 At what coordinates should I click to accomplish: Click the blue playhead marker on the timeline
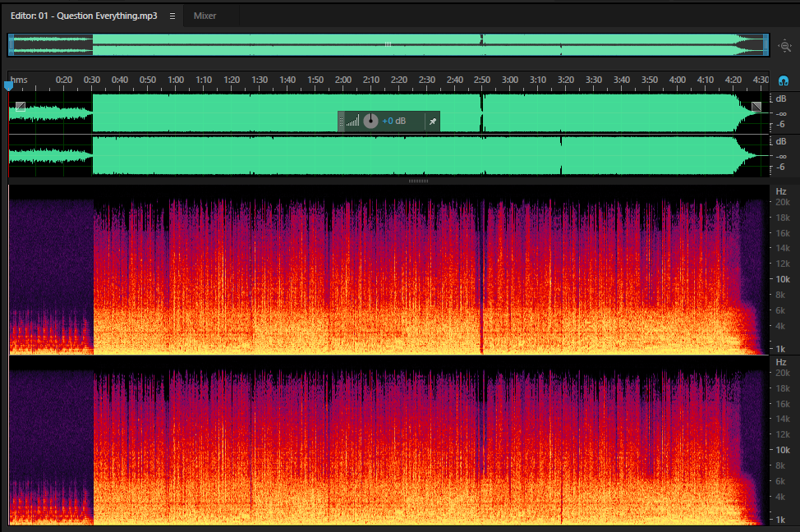coord(8,85)
